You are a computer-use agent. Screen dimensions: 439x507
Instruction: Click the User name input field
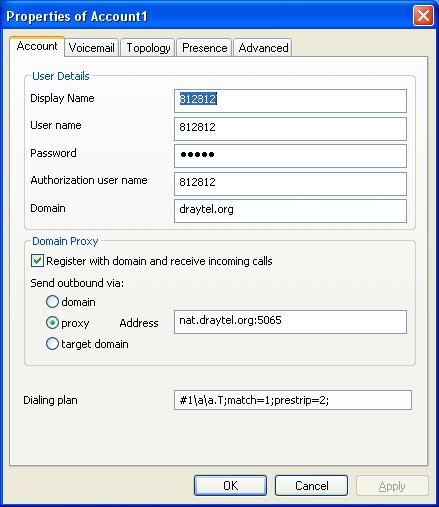(x=290, y=129)
